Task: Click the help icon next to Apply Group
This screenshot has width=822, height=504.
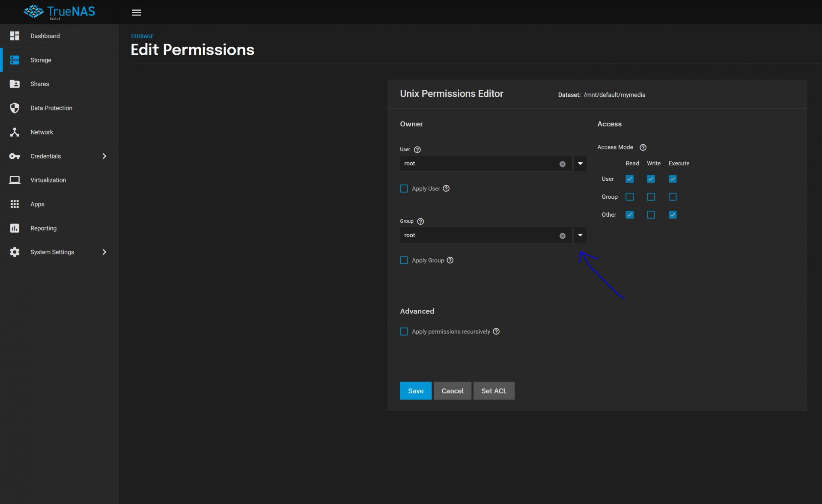Action: (450, 260)
